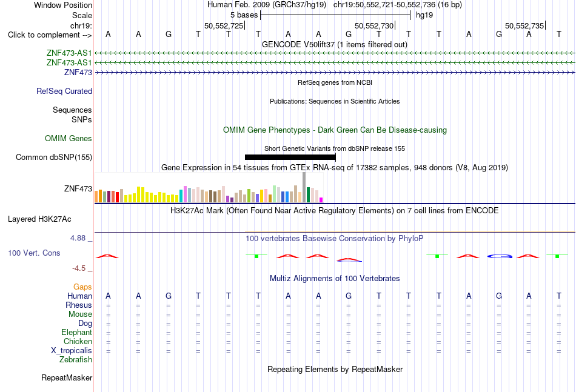Click the black dbSNP variant bar item
The width and height of the screenshot is (576, 392).
(290, 157)
